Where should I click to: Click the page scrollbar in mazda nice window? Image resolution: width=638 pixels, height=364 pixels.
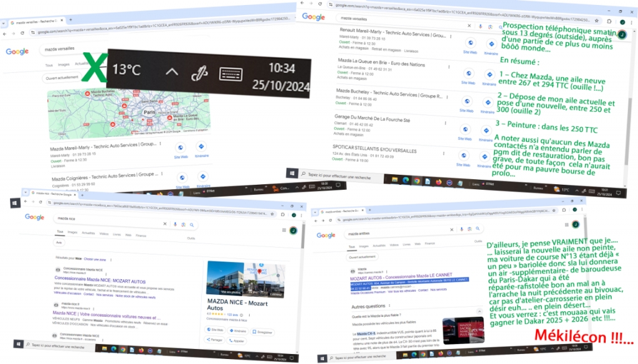tap(303, 236)
